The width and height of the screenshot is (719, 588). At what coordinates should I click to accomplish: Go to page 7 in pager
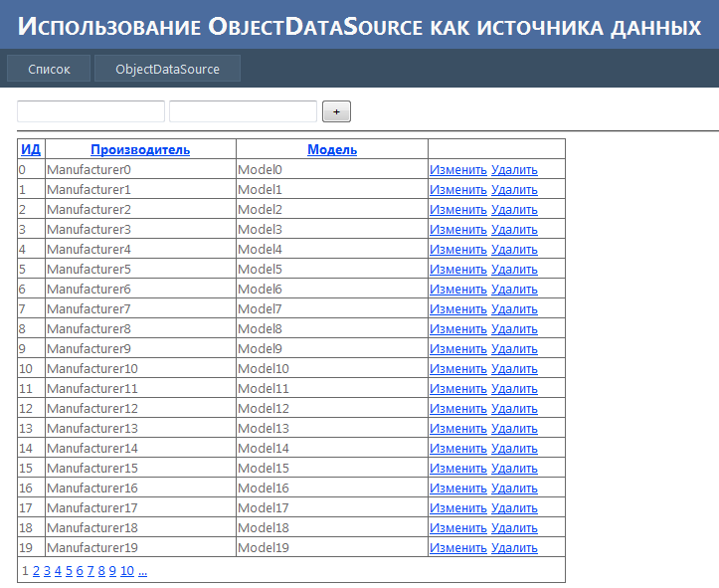click(x=90, y=570)
